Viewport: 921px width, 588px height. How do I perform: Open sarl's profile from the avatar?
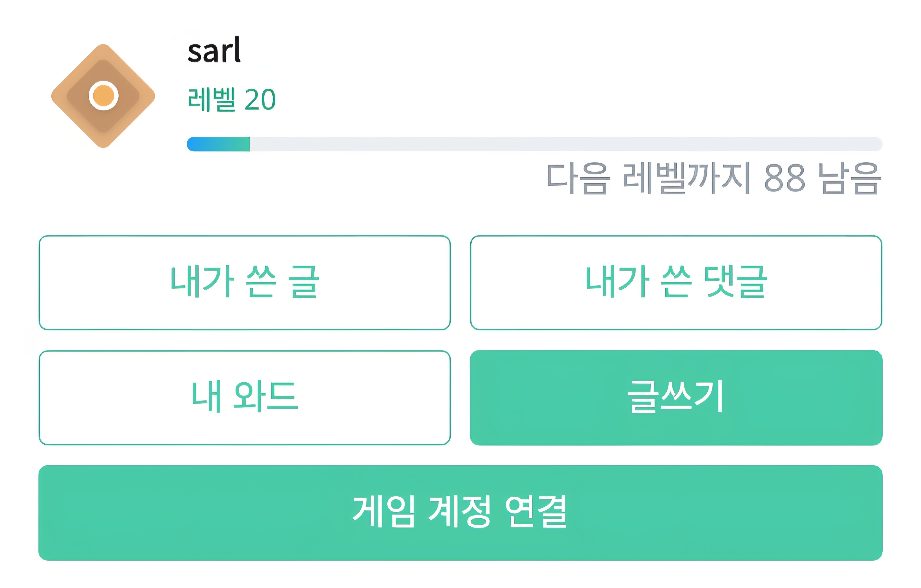[103, 96]
